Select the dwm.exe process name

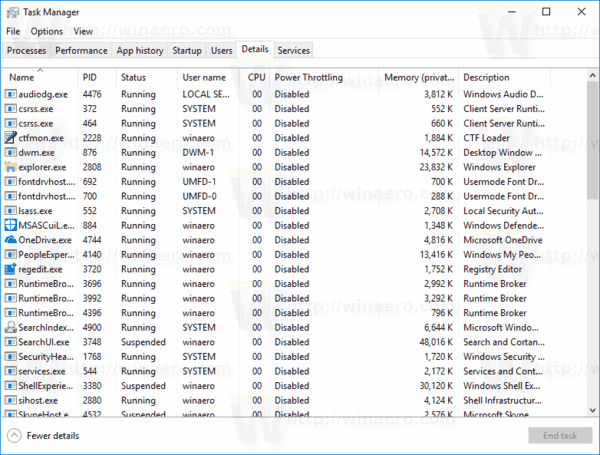(36, 153)
